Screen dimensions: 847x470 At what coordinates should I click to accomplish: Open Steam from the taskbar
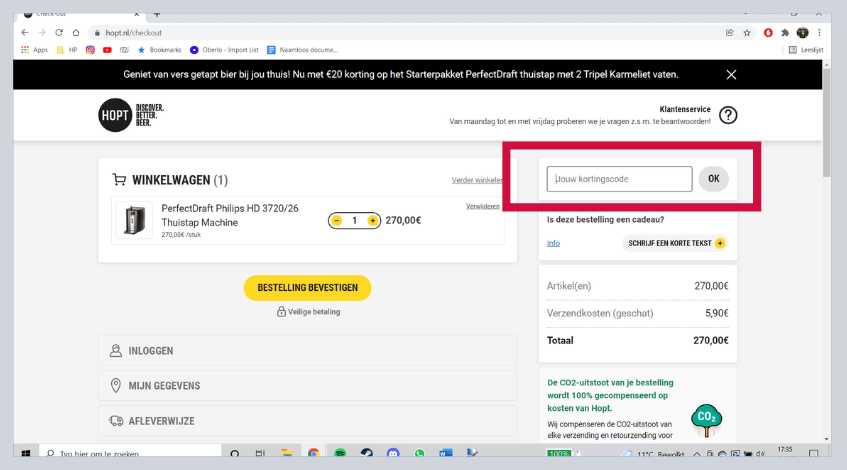[366, 453]
